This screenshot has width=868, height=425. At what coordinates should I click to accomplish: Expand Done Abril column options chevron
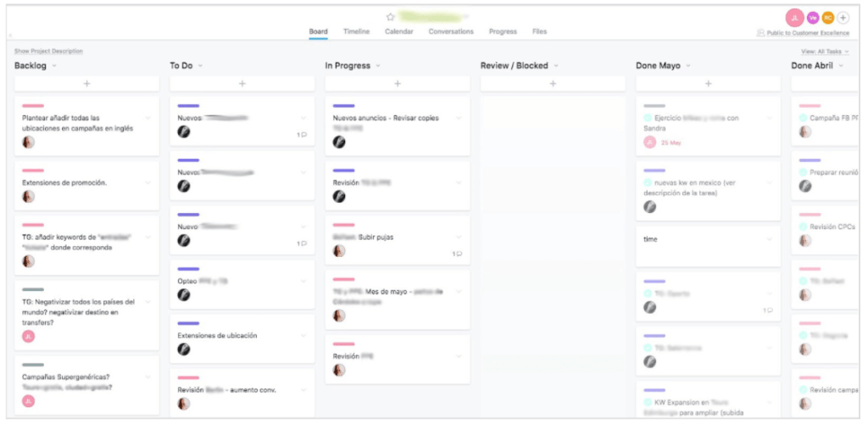point(841,66)
